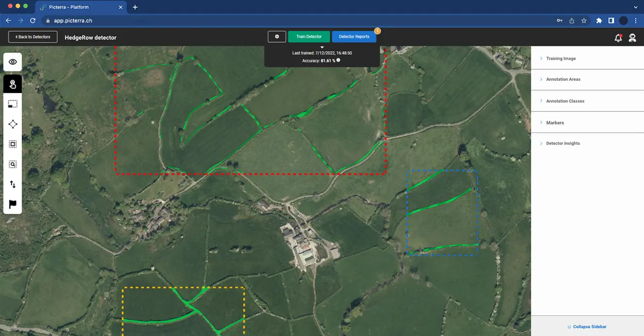Expand the Markers section
Viewport: 644px width, 336px height.
point(555,123)
